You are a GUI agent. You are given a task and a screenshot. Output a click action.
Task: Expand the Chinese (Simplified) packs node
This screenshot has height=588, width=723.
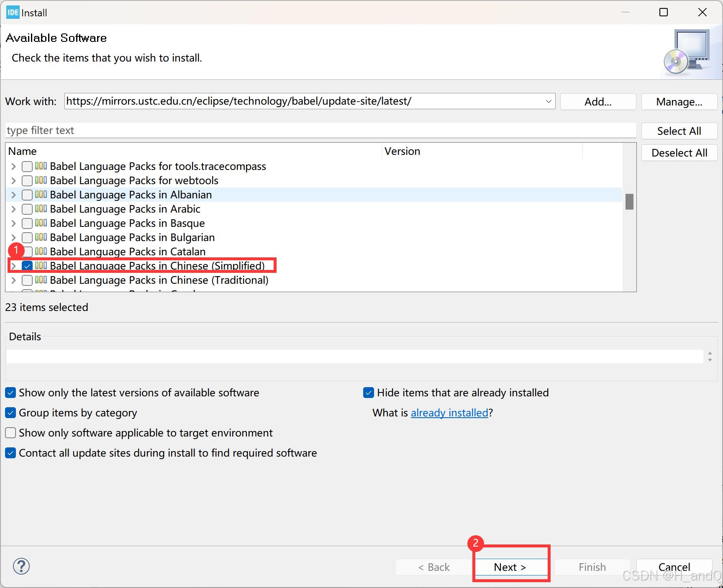tap(13, 266)
